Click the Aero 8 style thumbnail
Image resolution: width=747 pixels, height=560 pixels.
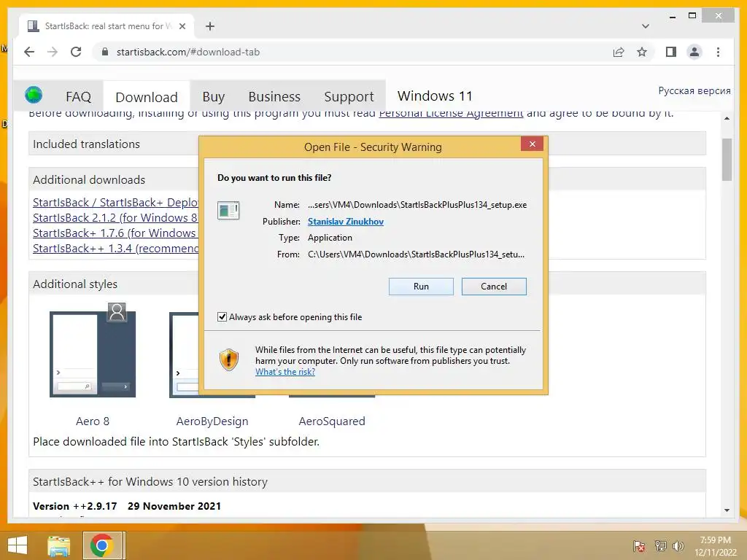pos(93,351)
